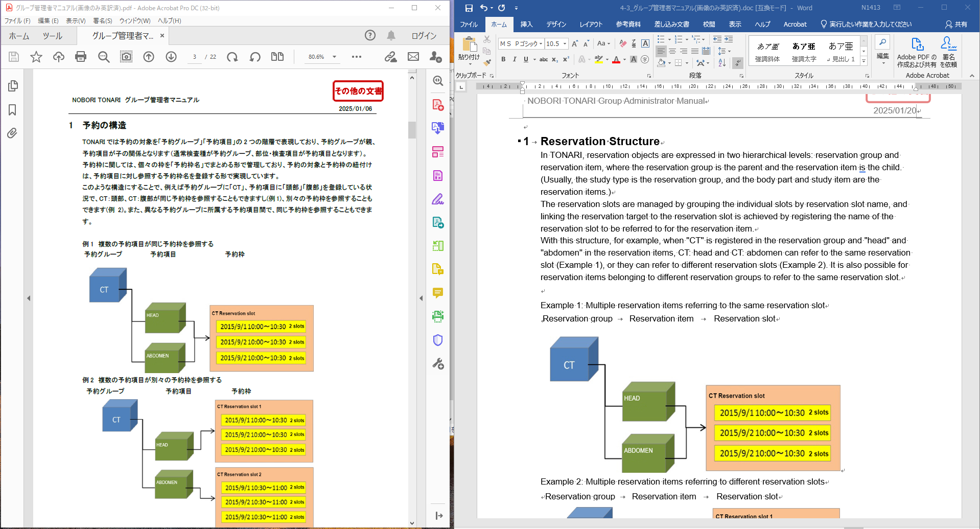
Task: Open the Comment tool in Acrobat right pane
Action: [x=438, y=293]
